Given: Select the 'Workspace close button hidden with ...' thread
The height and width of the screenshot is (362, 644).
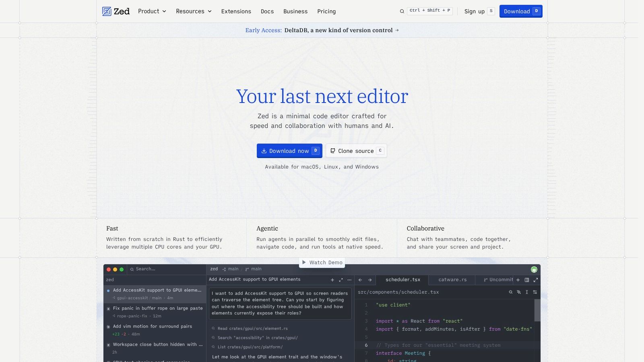Looking at the screenshot, I should tap(155, 348).
